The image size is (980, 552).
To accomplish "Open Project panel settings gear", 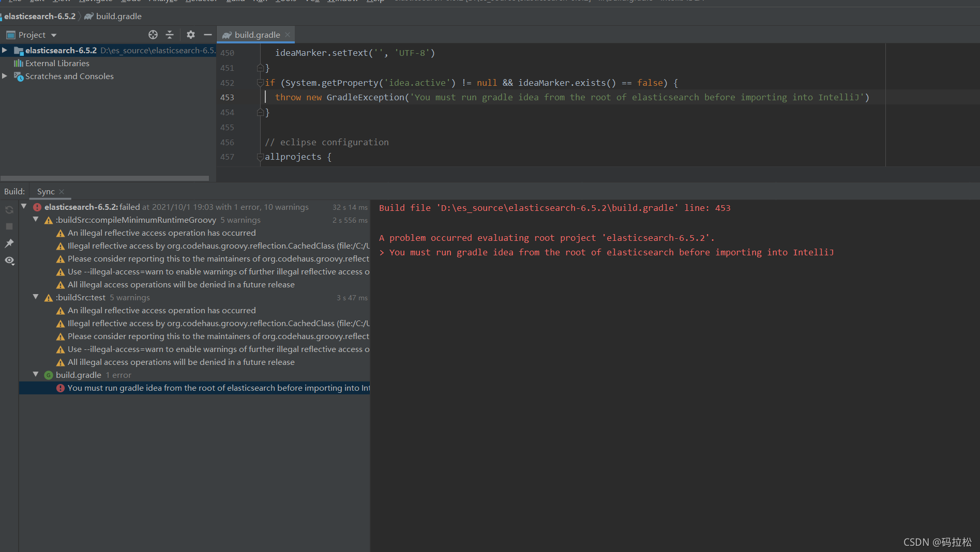I will (x=191, y=35).
